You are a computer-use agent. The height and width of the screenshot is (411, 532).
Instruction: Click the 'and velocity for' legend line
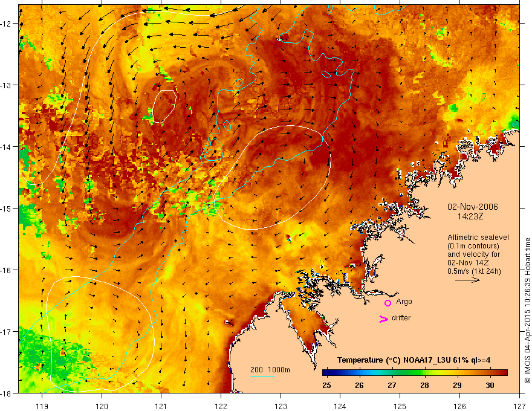point(473,254)
